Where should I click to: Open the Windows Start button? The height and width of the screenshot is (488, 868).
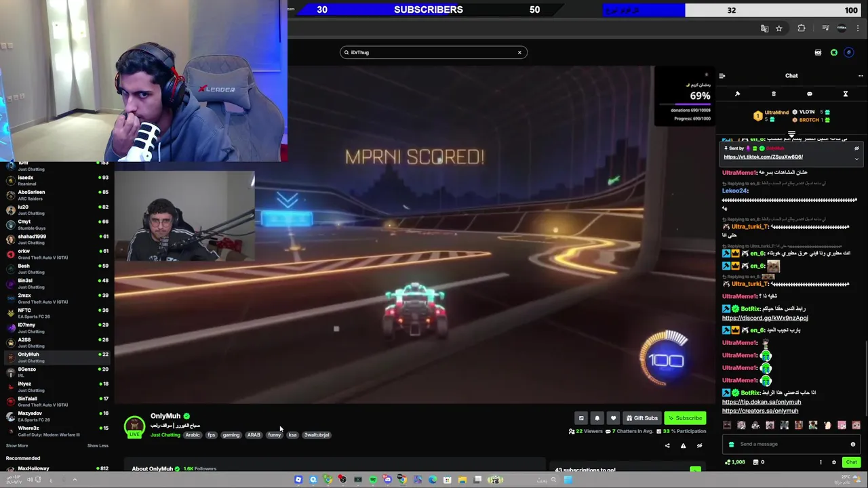pos(568,480)
